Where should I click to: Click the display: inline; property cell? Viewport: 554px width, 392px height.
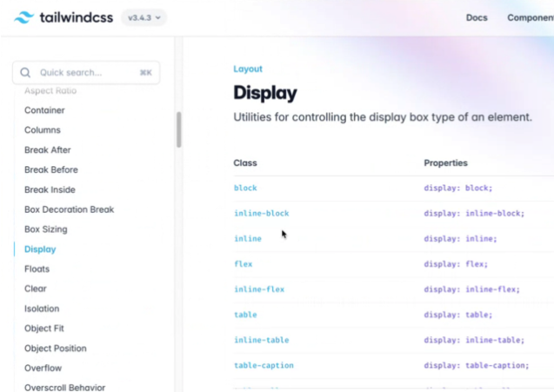460,239
